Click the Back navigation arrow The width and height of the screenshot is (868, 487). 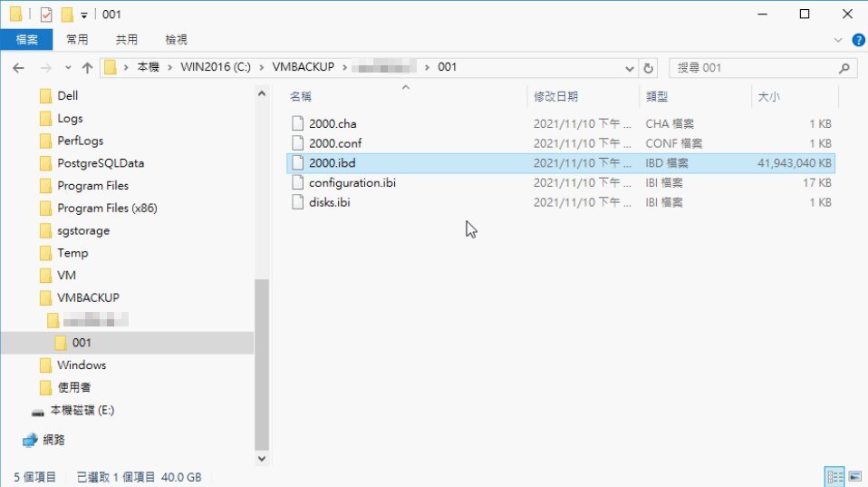coord(18,68)
